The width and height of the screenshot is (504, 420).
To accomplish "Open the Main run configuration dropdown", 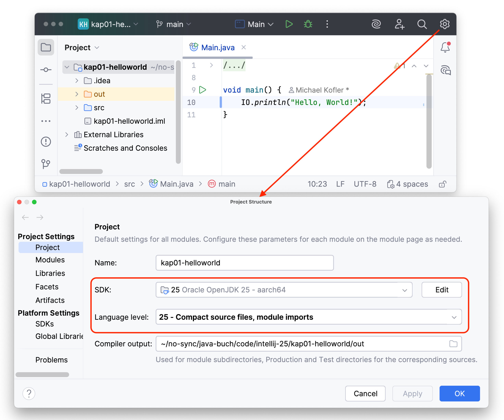I will (254, 24).
